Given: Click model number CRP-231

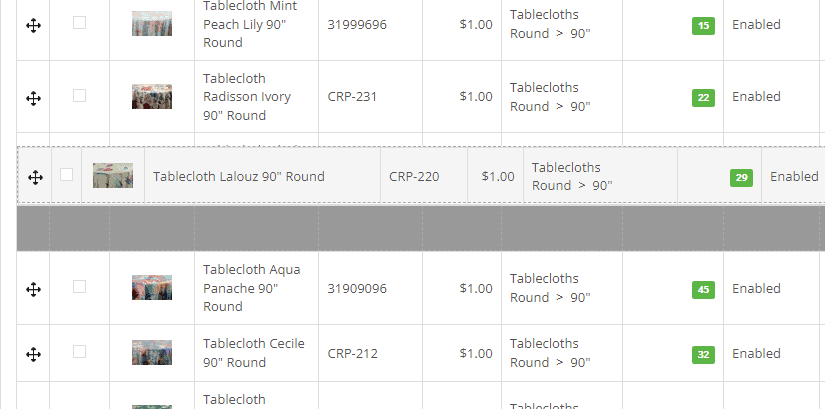Looking at the screenshot, I should [x=352, y=96].
